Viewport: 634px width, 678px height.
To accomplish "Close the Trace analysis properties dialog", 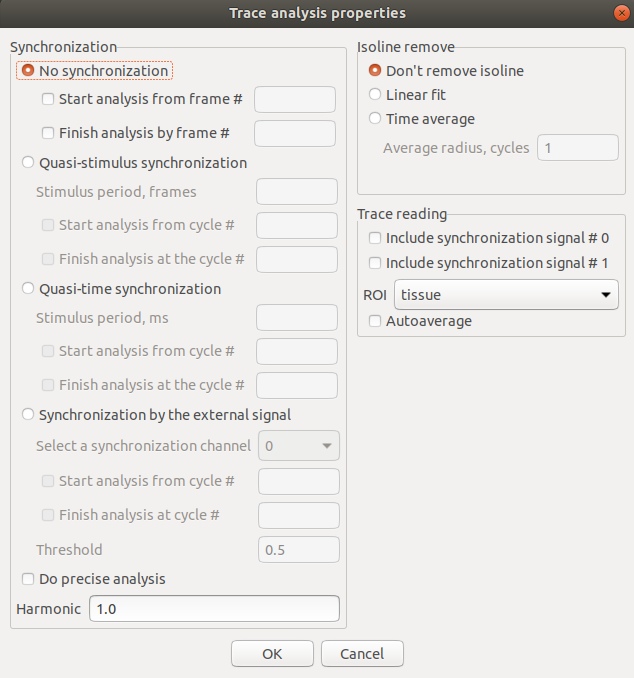I will click(x=619, y=13).
